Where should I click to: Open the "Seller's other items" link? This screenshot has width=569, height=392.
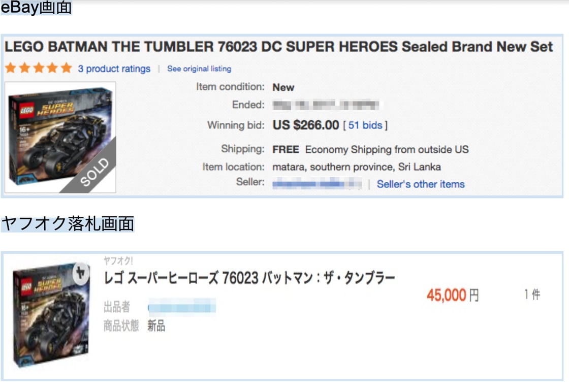tap(421, 184)
